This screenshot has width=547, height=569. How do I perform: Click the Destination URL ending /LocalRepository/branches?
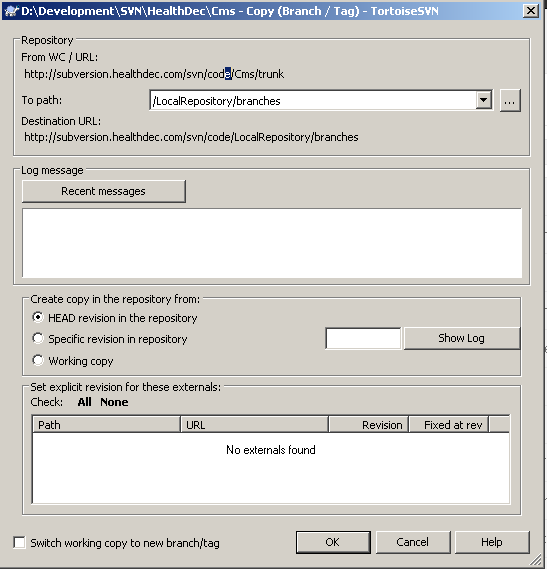point(191,137)
